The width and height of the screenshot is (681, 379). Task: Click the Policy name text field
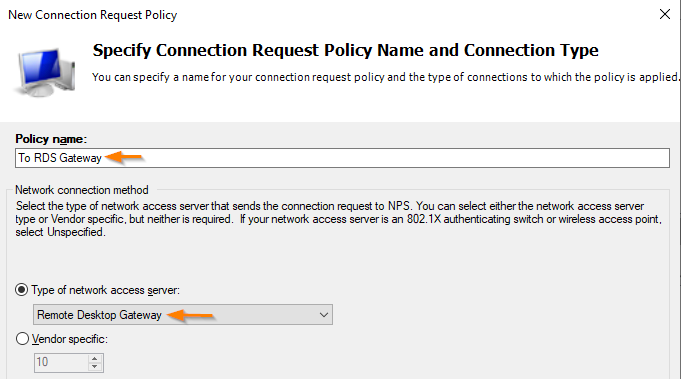pyautogui.click(x=342, y=158)
